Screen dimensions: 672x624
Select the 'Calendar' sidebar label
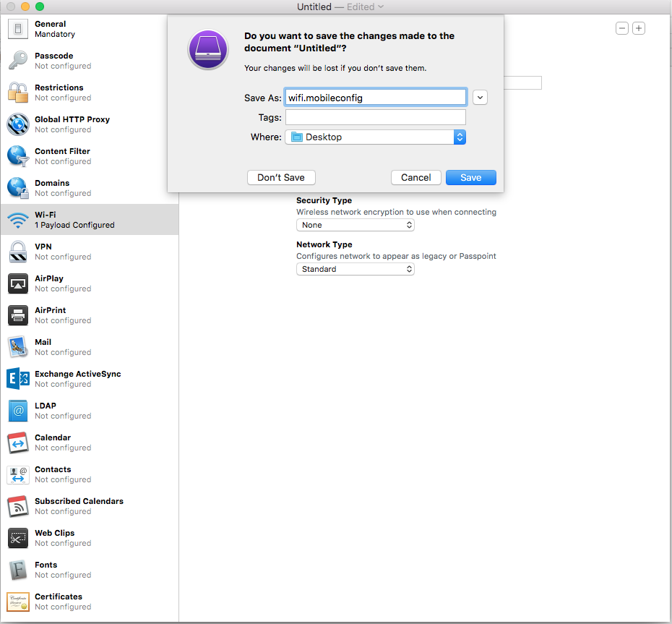click(53, 437)
